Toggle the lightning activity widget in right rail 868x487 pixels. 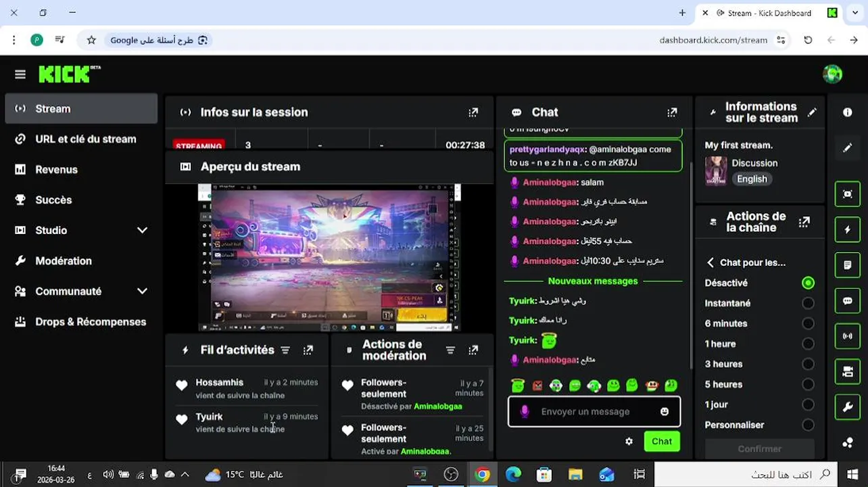point(848,229)
